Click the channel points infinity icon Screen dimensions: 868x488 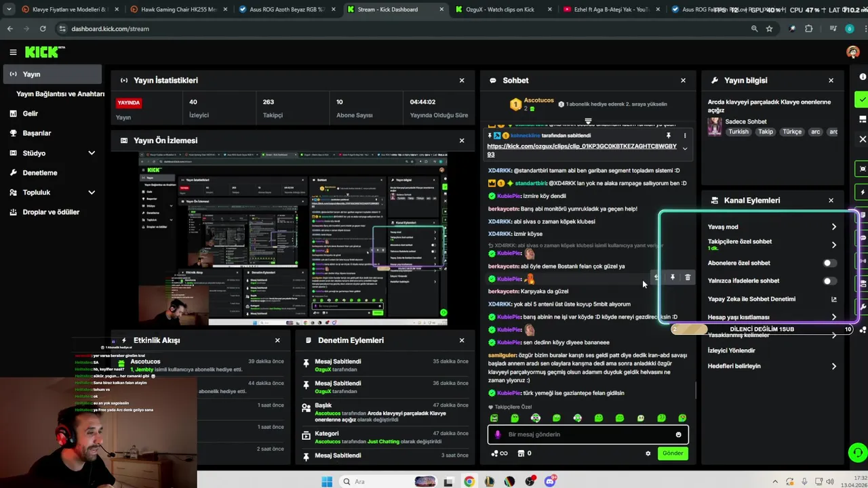click(499, 453)
